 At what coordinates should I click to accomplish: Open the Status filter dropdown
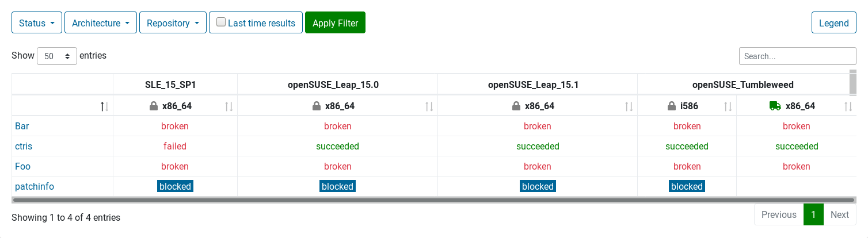(37, 23)
